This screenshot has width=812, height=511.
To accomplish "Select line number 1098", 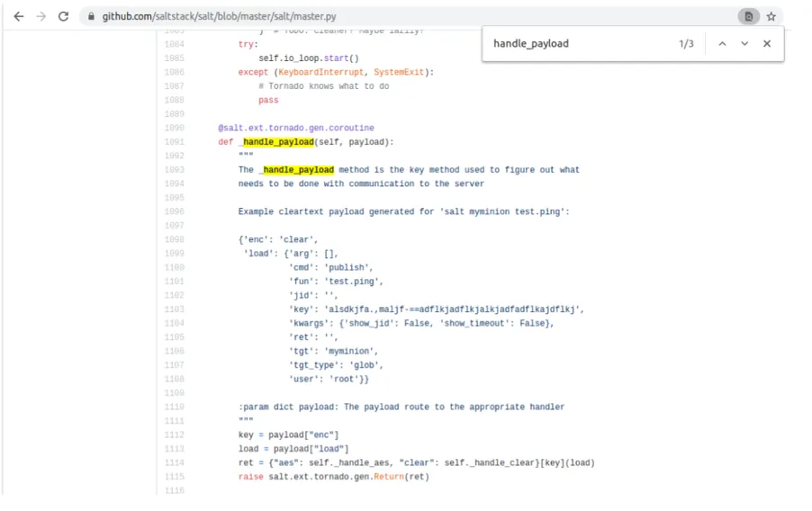I will click(x=175, y=239).
